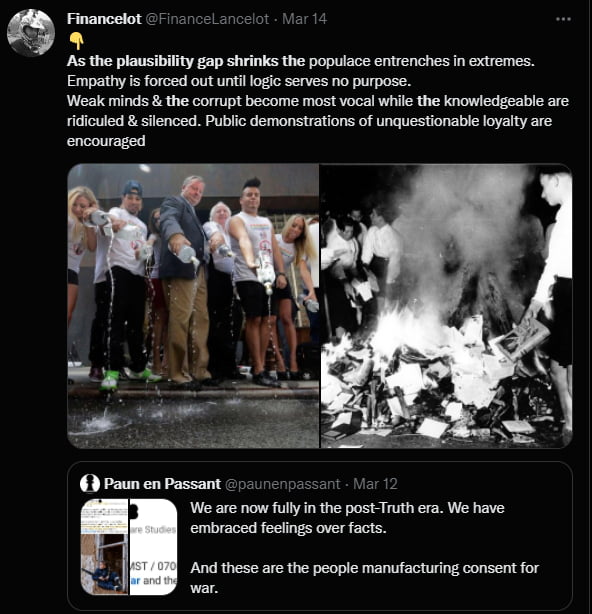
Task: Open Paun en Passant display name
Action: coord(162,484)
